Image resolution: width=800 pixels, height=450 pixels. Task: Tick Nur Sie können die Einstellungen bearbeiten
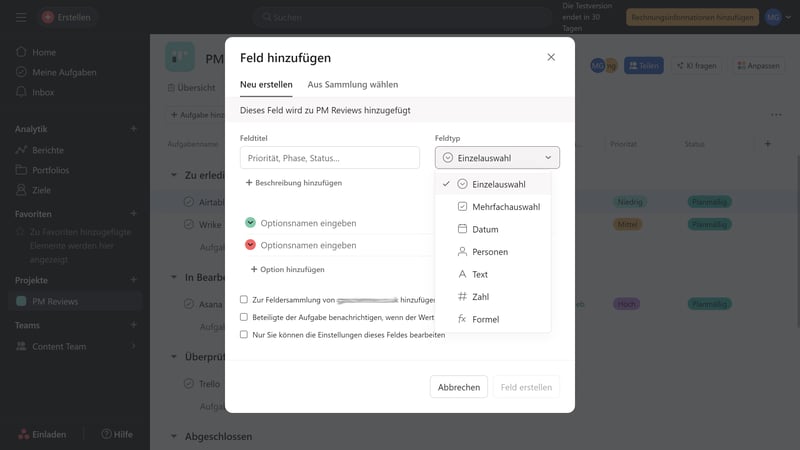tap(244, 335)
